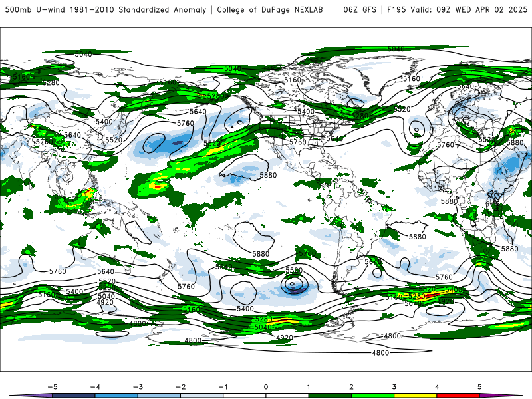Screen dimensions: 532x399
Task: Click the "500mb U-wind 1981-2010 Standardized Anomaly" title
Action: click(x=106, y=9)
